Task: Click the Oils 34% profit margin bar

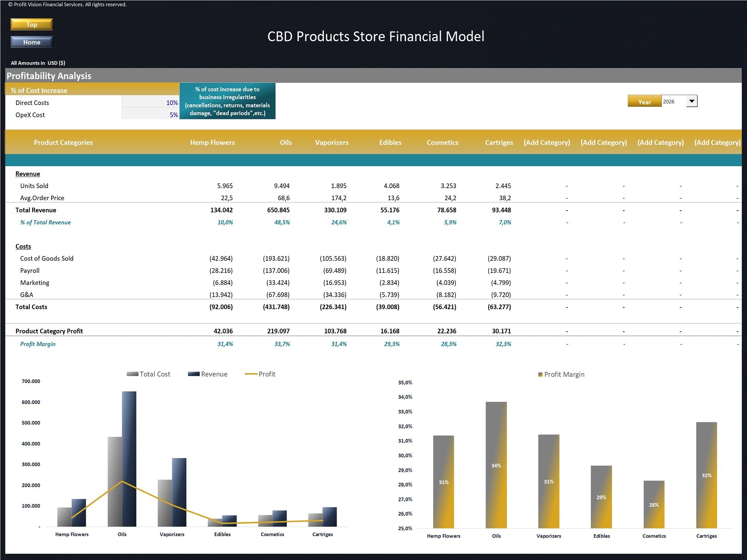Action: click(496, 465)
